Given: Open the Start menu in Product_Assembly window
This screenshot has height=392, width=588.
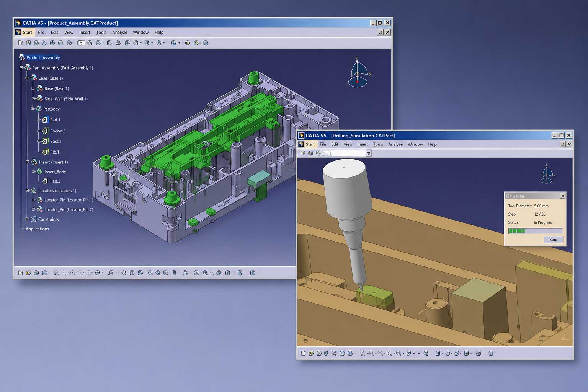Looking at the screenshot, I should click(x=28, y=33).
